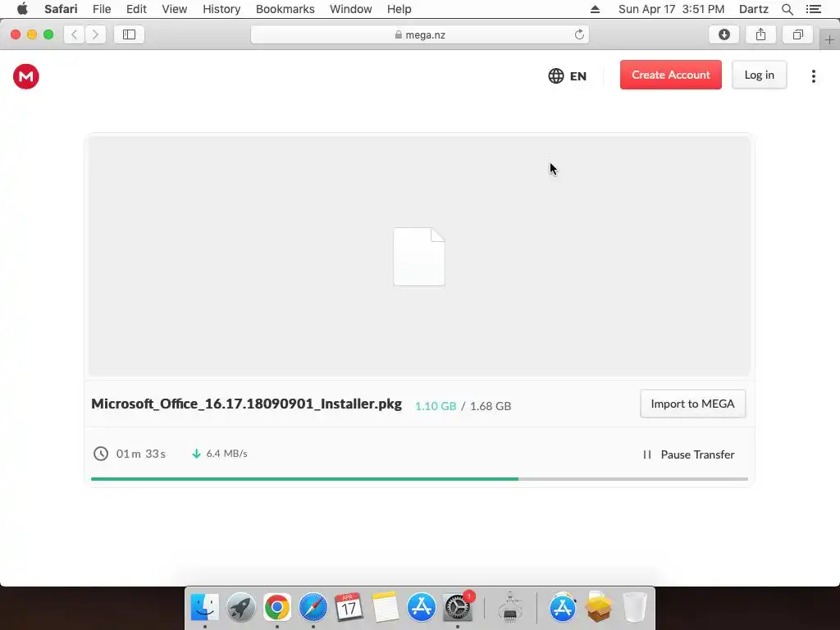840x630 pixels.
Task: Open the Safari share button
Action: click(x=760, y=34)
